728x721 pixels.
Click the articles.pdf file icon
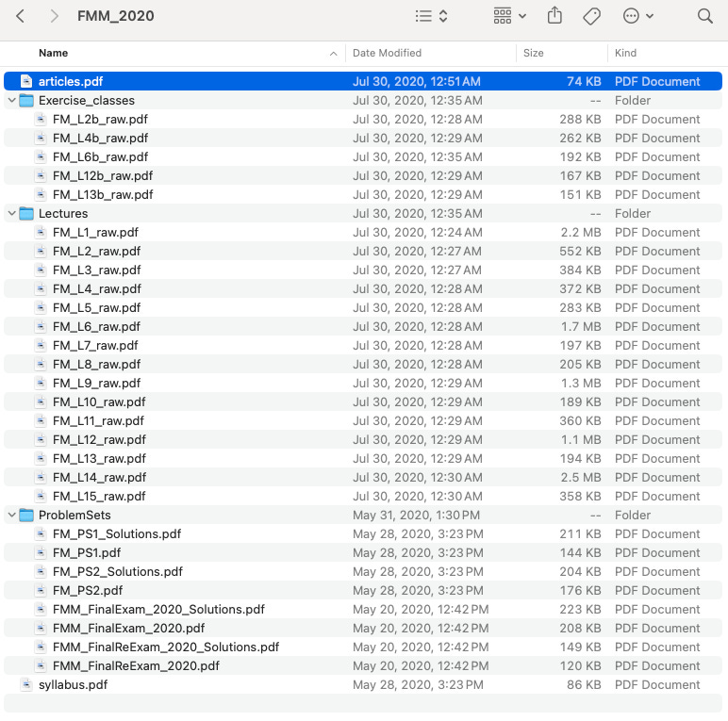(x=26, y=81)
